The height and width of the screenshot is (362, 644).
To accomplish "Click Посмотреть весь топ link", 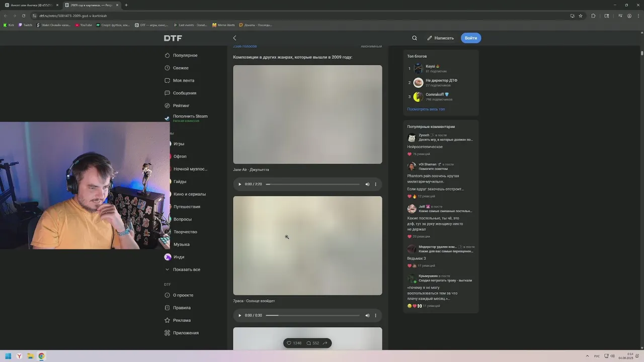I will coord(426,109).
